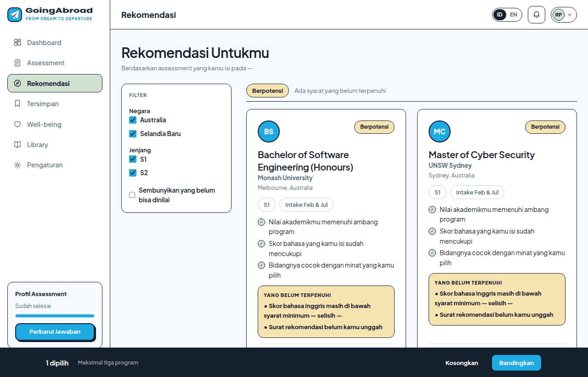Enable Sembunyikan yang belum bisa dinilai
588x377 pixels.
point(132,195)
